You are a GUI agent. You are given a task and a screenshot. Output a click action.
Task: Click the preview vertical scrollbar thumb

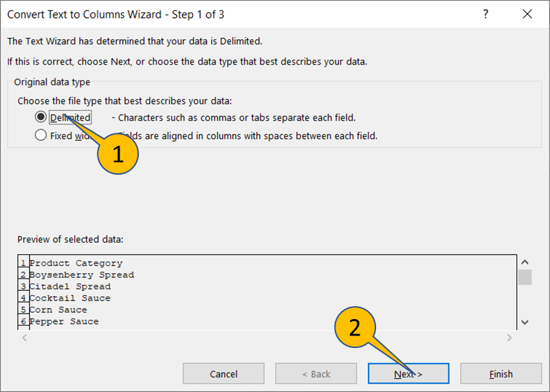coord(525,277)
